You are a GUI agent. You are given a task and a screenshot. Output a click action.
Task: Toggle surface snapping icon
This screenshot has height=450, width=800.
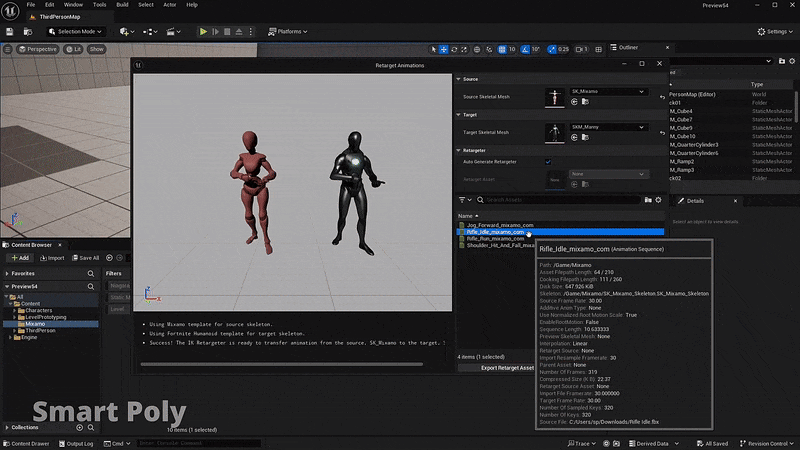[x=489, y=49]
